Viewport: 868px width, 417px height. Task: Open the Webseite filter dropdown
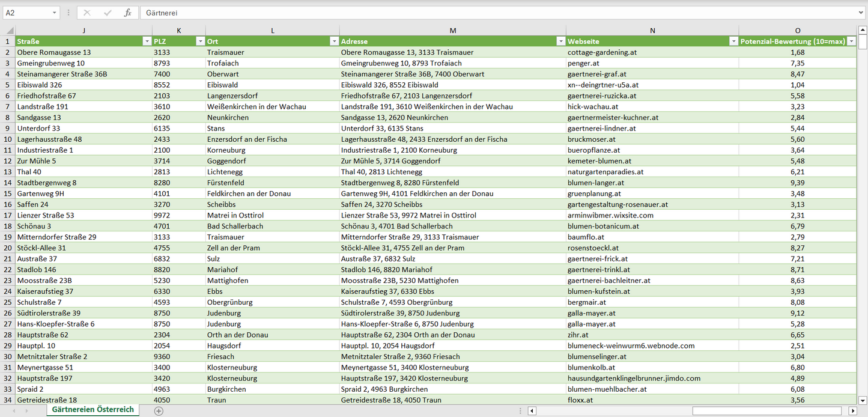733,41
